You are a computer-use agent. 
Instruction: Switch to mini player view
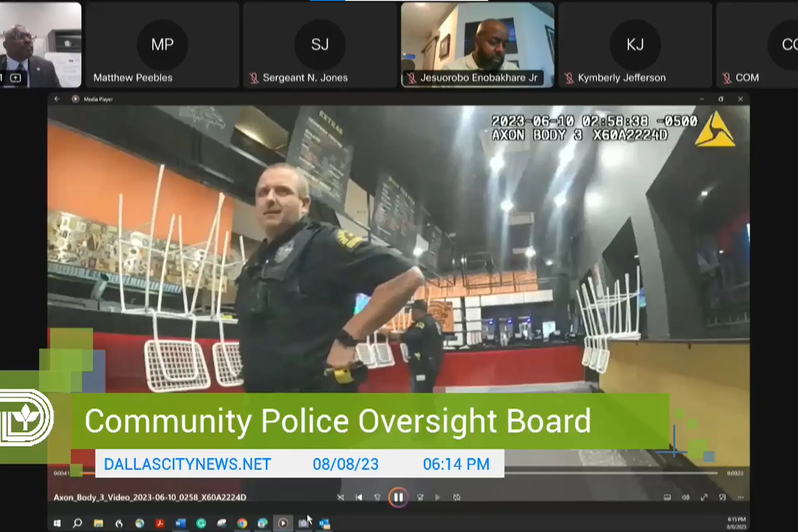(x=722, y=497)
